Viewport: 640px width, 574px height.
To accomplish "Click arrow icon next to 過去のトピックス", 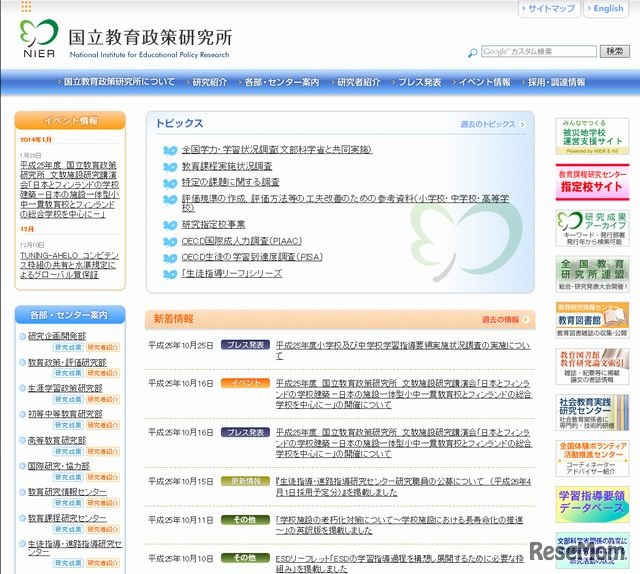I will (x=522, y=125).
